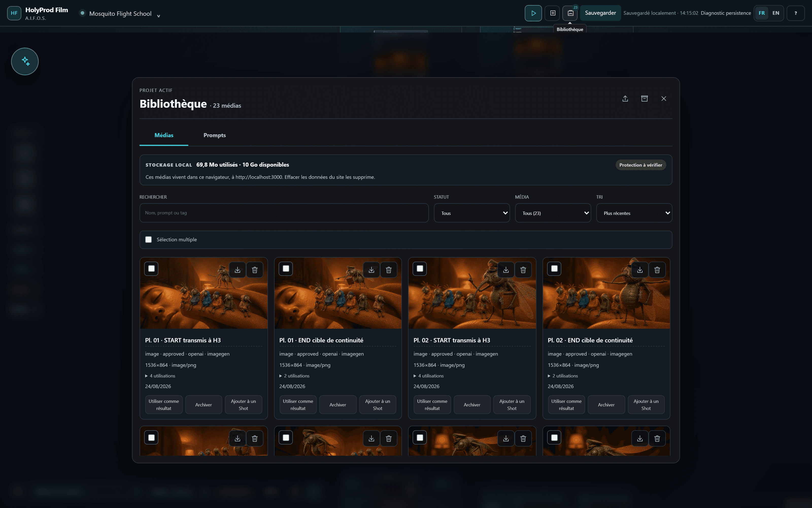Click the Protection à vérifier badge
The image size is (812, 508).
pyautogui.click(x=640, y=165)
